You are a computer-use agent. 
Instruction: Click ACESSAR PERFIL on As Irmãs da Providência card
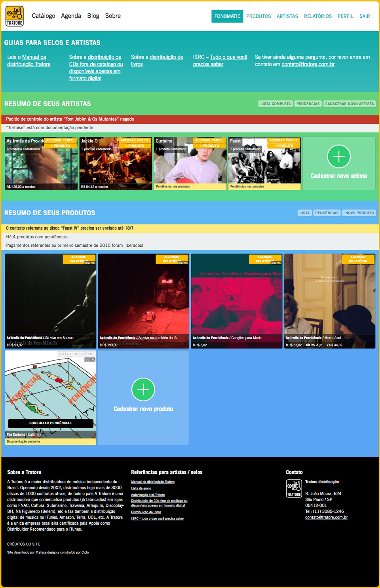click(60, 140)
